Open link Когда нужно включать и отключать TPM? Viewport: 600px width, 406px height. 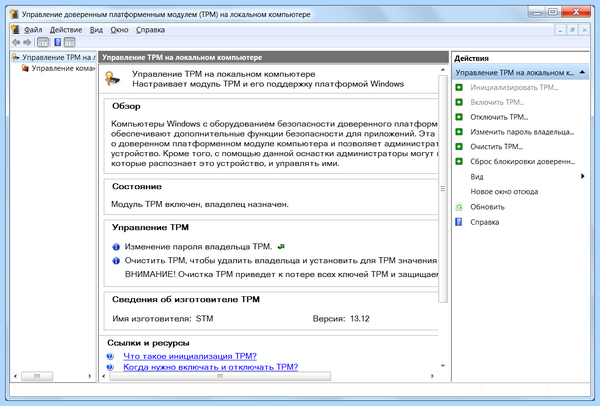210,367
